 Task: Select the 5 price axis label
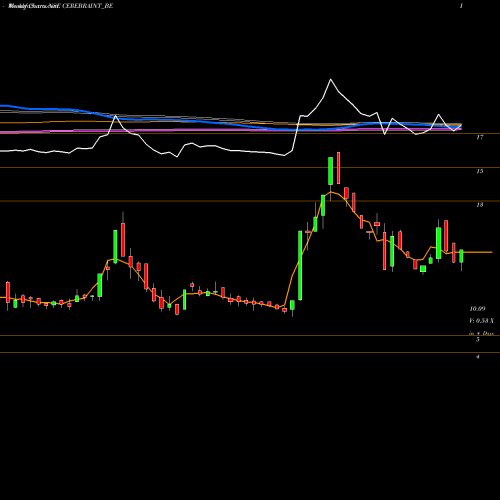pos(478,340)
